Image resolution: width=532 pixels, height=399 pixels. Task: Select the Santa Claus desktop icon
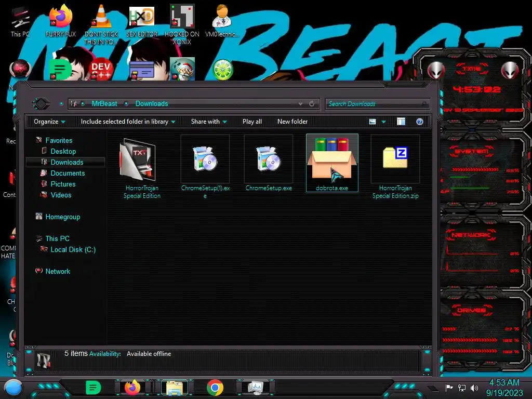click(182, 69)
